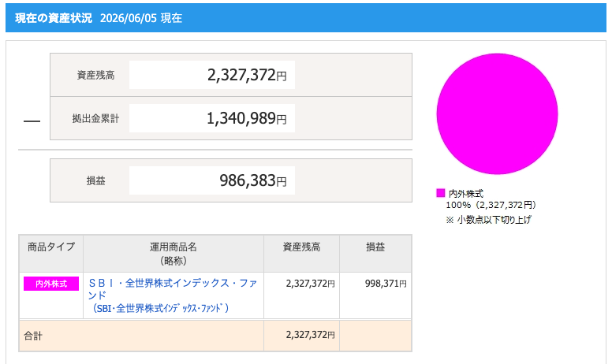Click the magenta pie chart

(x=497, y=113)
